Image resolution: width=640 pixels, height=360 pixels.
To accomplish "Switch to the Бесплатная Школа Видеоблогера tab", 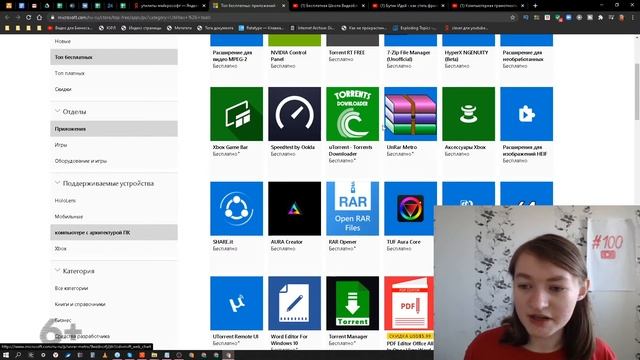I will 328,6.
